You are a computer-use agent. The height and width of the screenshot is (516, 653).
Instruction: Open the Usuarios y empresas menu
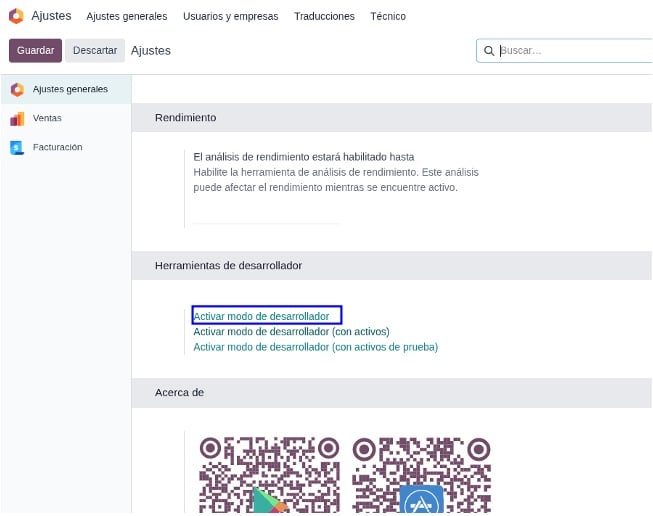(x=231, y=16)
